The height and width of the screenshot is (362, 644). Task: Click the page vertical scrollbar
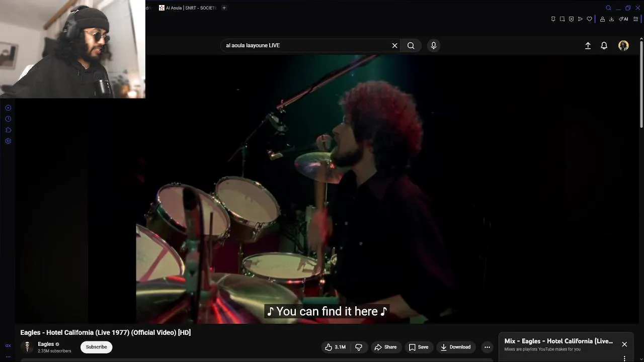tap(641, 85)
